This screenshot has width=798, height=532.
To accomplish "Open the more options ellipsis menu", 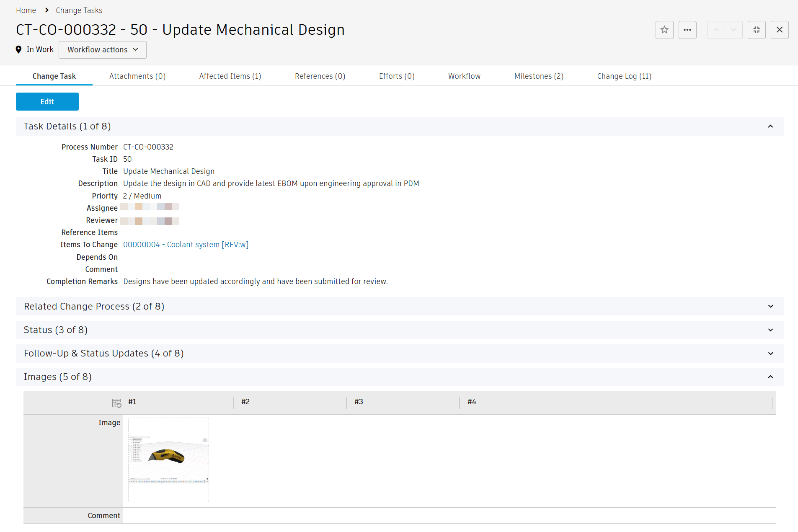I will [687, 30].
